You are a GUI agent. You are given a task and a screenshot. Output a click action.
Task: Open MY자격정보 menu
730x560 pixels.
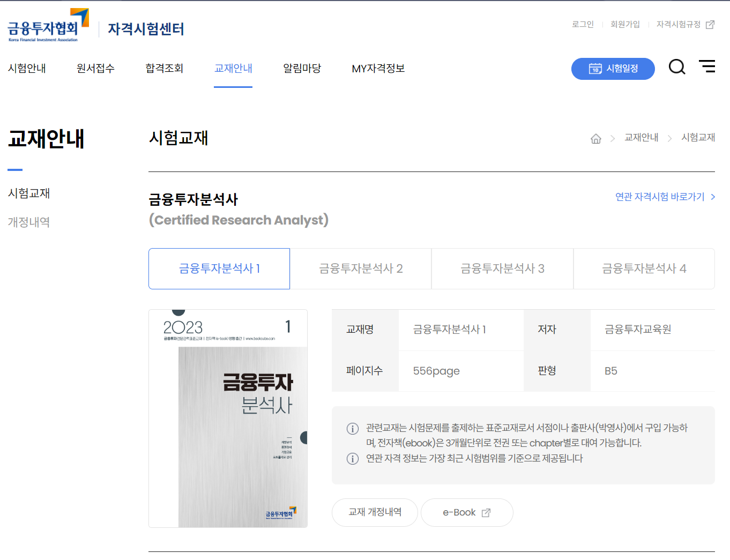pyautogui.click(x=378, y=69)
